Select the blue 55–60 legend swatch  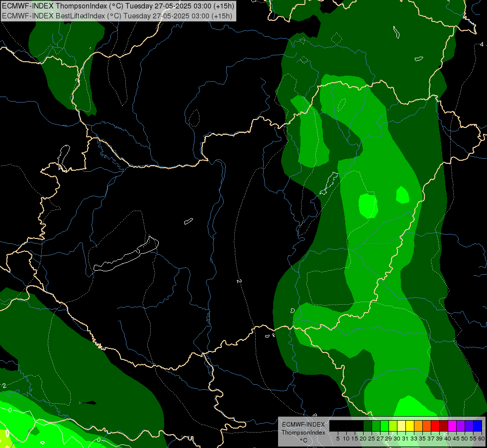478,426
